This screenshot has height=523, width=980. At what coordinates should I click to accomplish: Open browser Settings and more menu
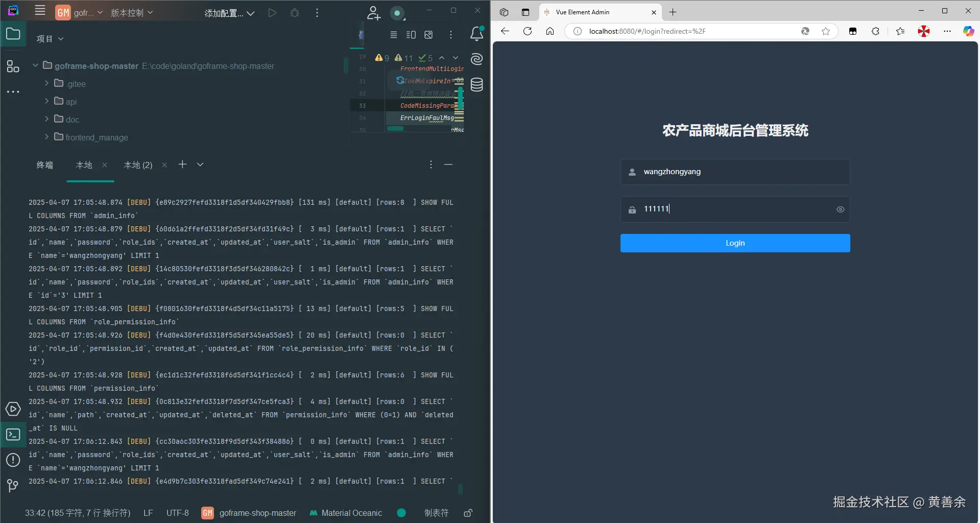pos(947,31)
